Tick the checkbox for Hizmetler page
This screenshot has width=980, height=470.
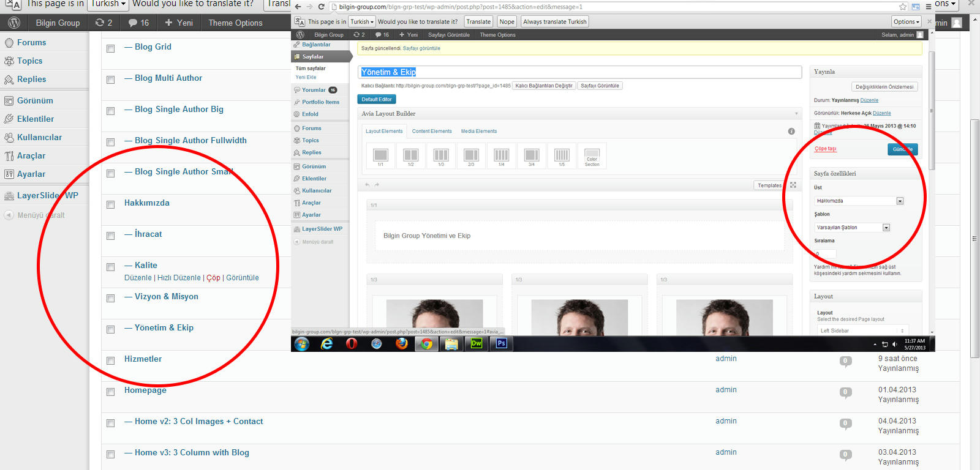[111, 360]
